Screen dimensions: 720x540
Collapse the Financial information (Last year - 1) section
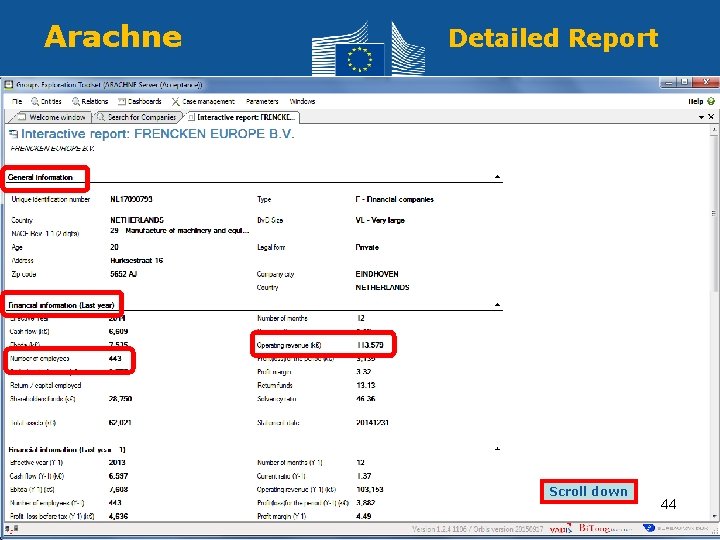[x=497, y=449]
